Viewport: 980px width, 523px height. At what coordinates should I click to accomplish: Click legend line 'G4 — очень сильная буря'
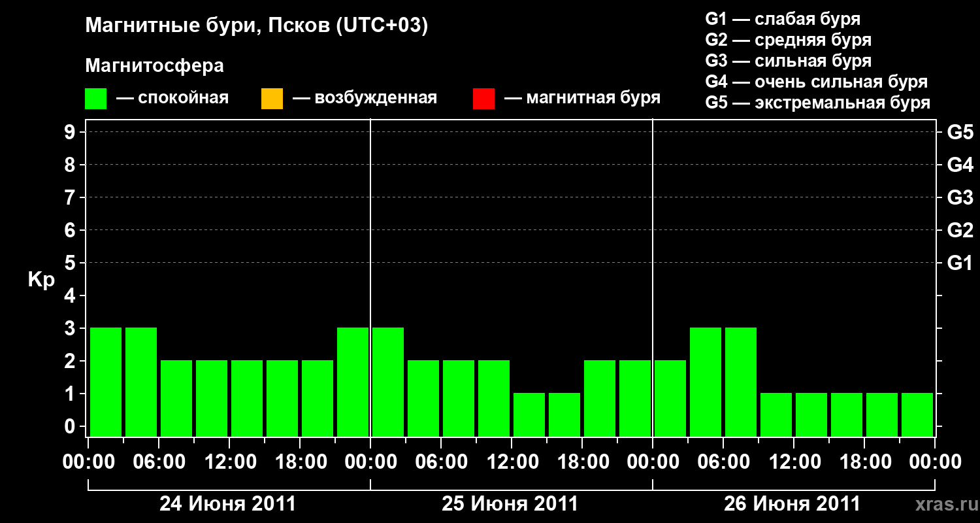coord(817,82)
